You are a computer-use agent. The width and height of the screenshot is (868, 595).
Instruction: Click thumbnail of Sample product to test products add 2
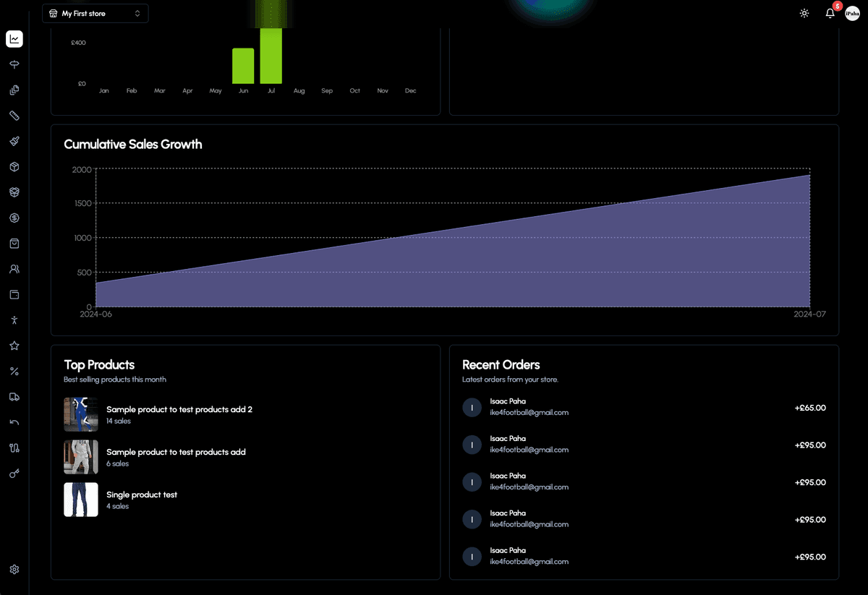[81, 414]
